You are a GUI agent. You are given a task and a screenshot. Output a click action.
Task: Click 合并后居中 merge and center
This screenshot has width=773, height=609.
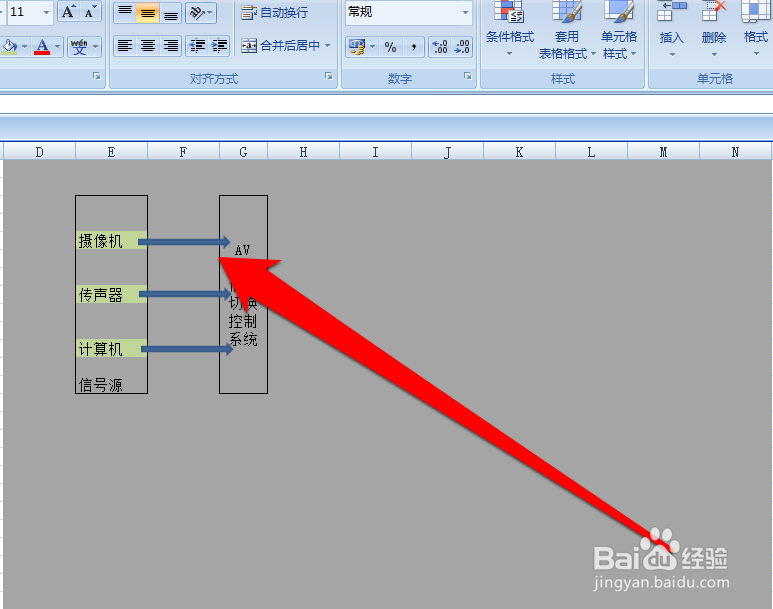281,46
